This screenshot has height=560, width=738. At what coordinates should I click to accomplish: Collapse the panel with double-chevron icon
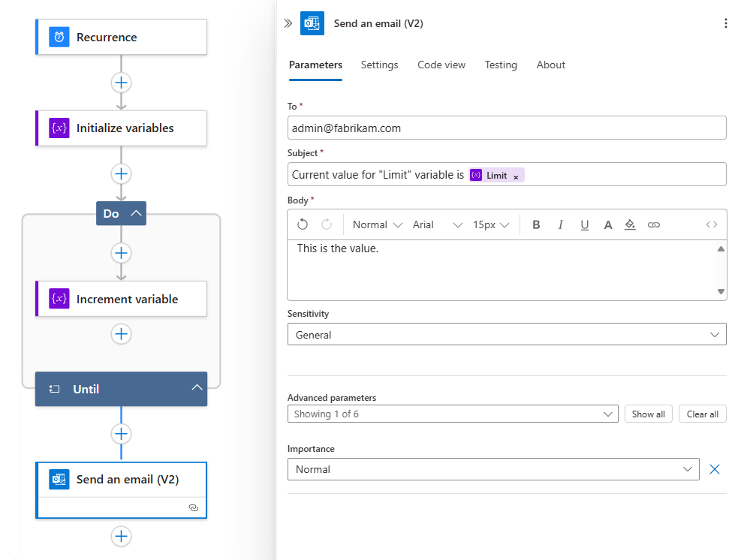coord(288,23)
